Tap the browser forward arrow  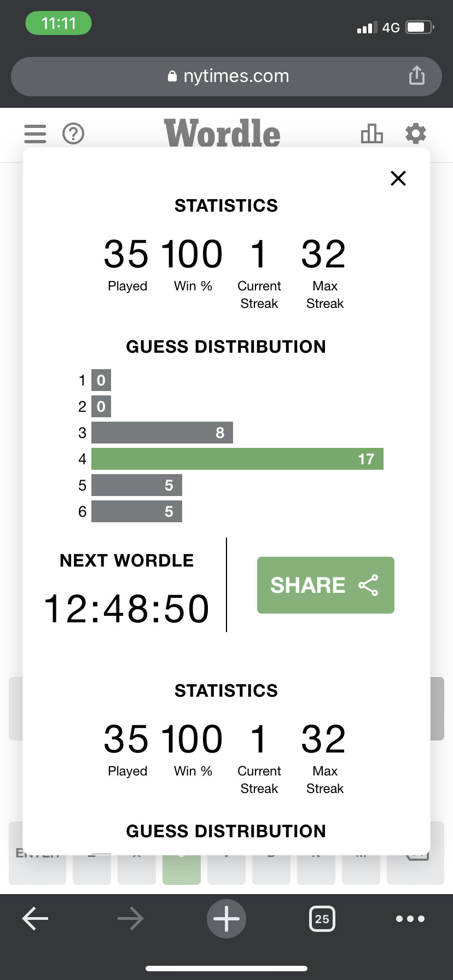[x=131, y=919]
